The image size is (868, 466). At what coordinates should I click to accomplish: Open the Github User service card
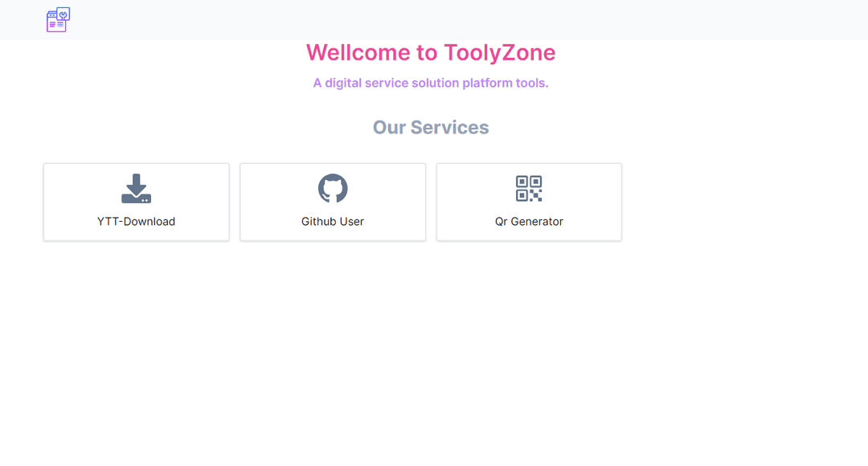pos(332,202)
